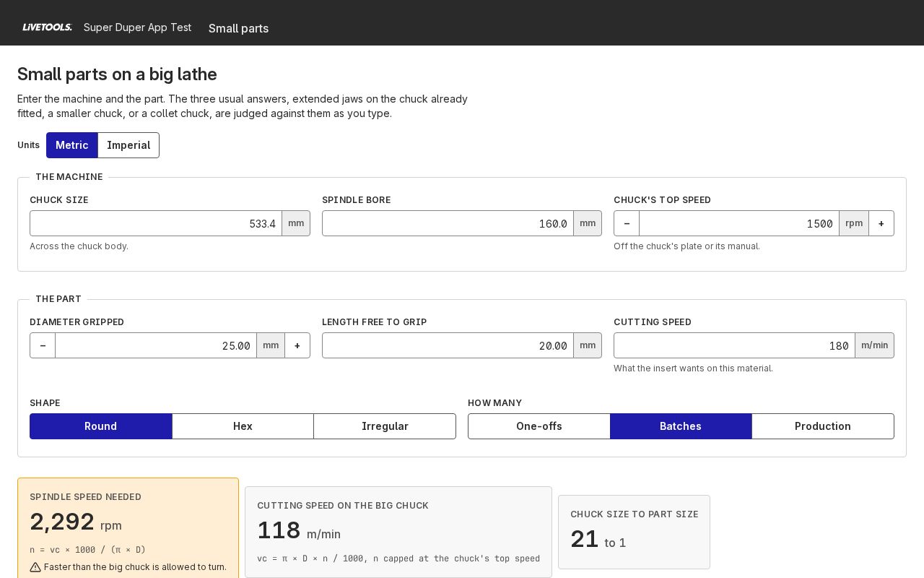Viewport: 924px width, 578px height.
Task: Decrease the diameter gripped value
Action: coord(43,345)
